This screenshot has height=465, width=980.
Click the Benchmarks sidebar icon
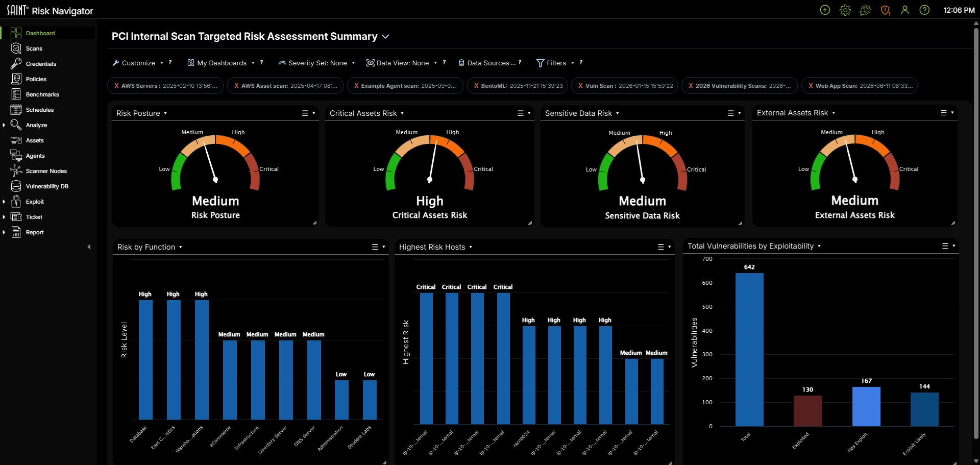click(16, 94)
